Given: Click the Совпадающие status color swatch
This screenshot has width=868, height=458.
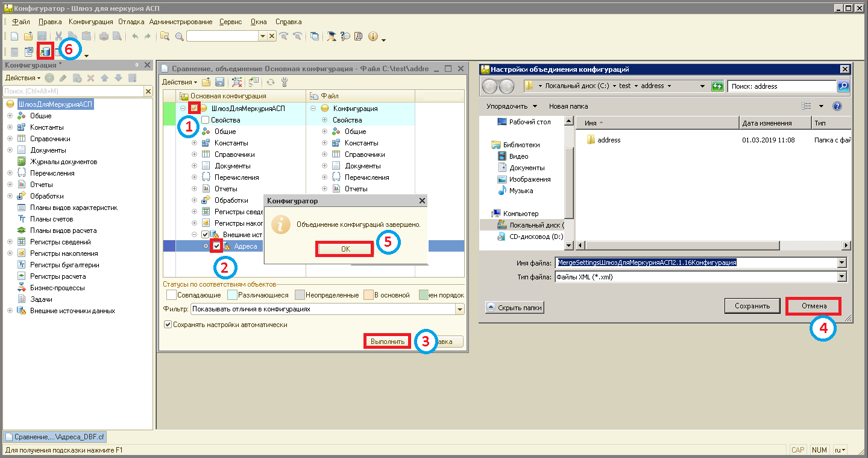Looking at the screenshot, I should tap(171, 295).
